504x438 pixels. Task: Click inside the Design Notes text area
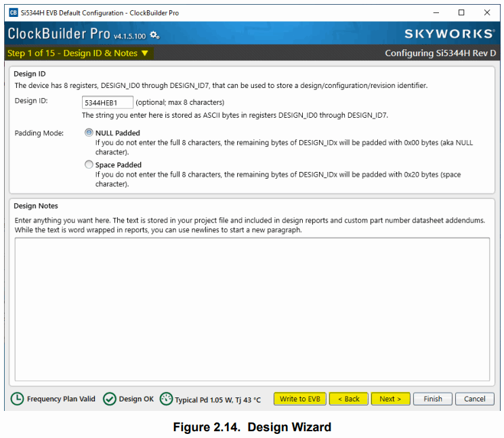(x=252, y=309)
